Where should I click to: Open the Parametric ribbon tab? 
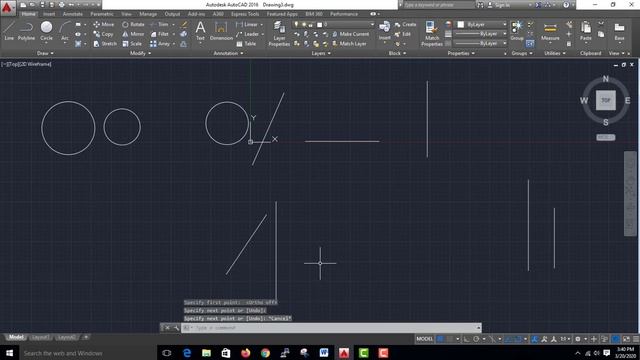[102, 14]
